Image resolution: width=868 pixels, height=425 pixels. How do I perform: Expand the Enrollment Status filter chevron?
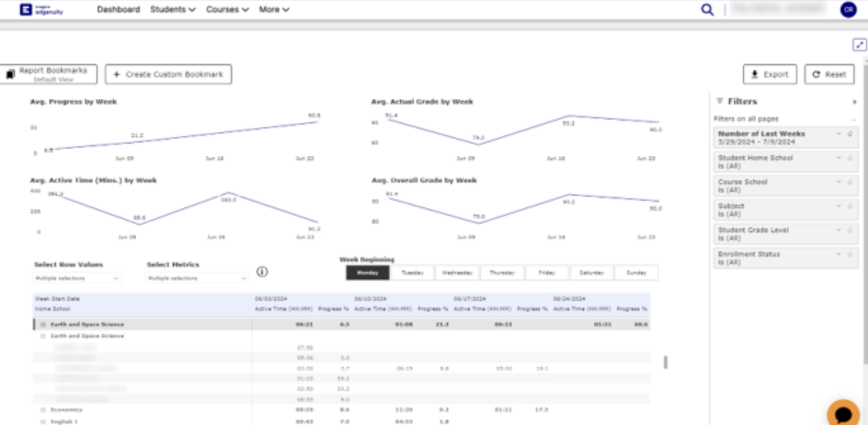point(839,254)
